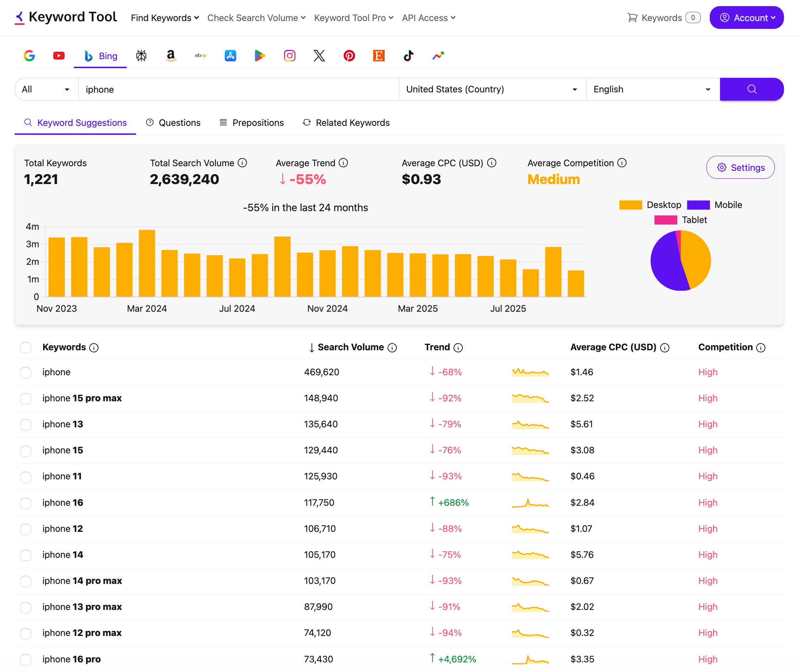Toggle the Mobile legend swatch
Screen dimensions: 800x672
point(698,205)
